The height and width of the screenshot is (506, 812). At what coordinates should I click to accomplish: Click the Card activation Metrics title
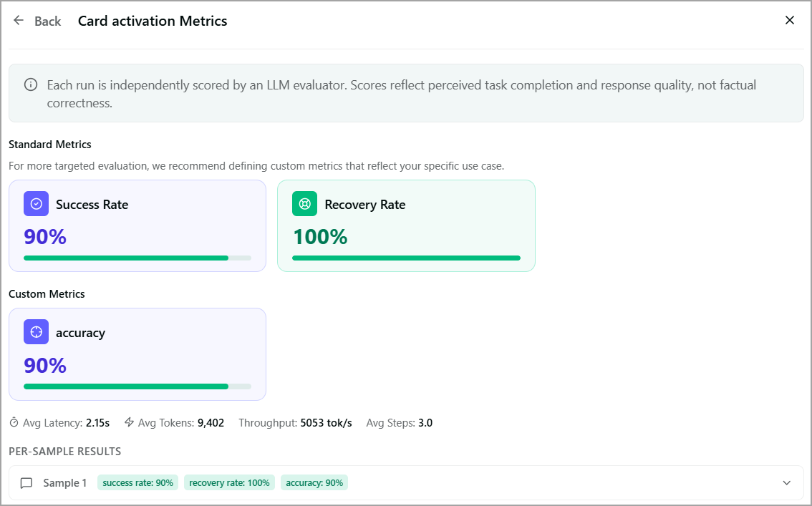click(x=153, y=21)
